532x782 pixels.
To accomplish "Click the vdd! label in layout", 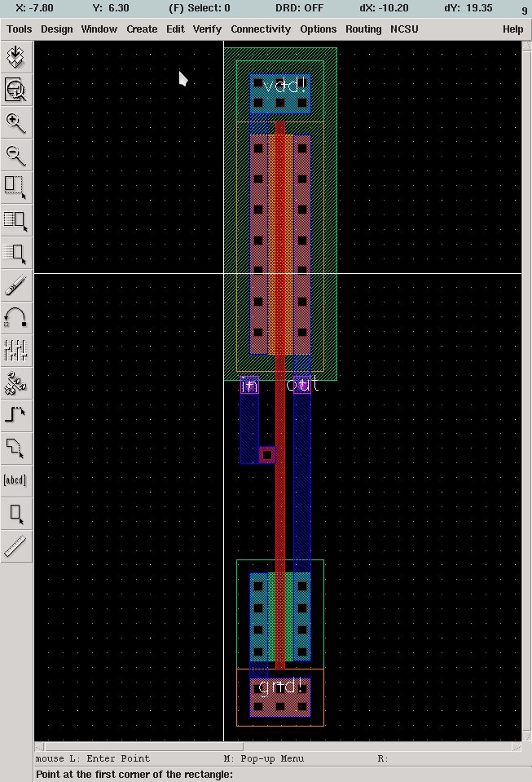I will 284,86.
